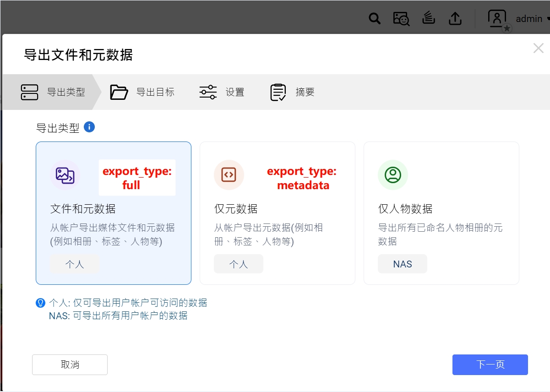Image resolution: width=550 pixels, height=392 pixels.
Task: Click the code bracket icon in 仅元数据 card
Action: [229, 175]
